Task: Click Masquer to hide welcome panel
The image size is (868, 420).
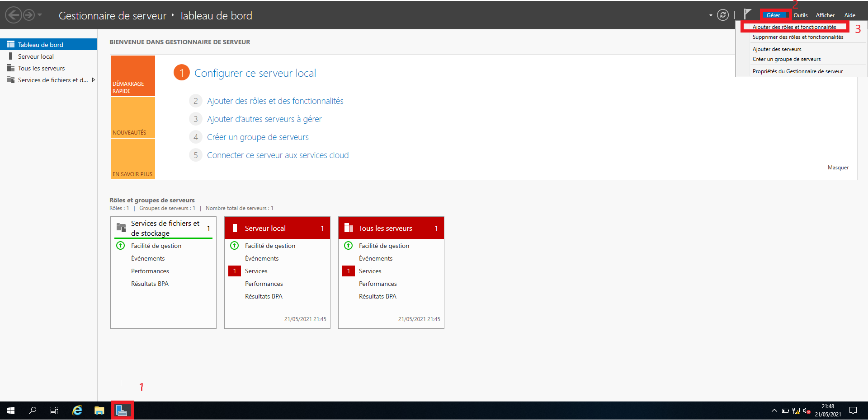Action: pos(838,168)
